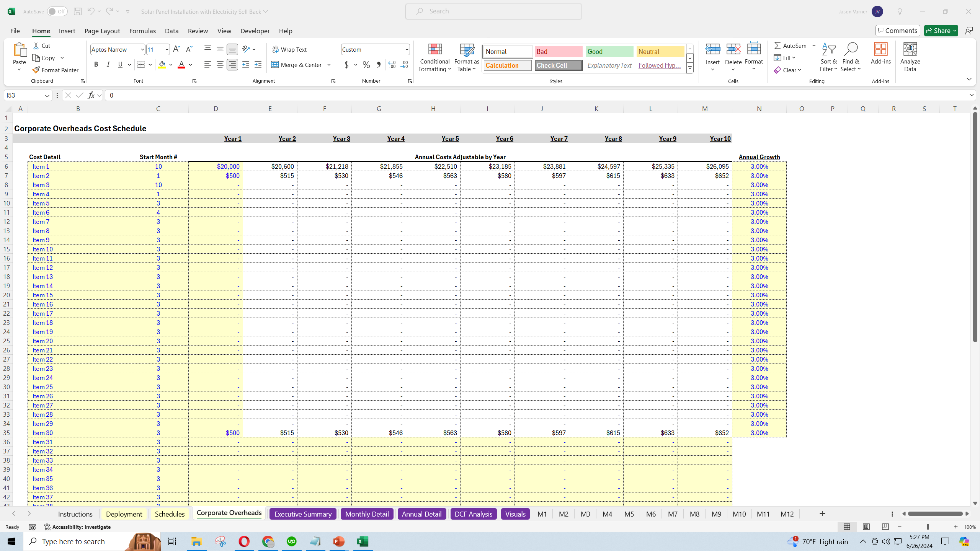Image resolution: width=980 pixels, height=551 pixels.
Task: Open the font name dropdown
Action: pos(142,49)
